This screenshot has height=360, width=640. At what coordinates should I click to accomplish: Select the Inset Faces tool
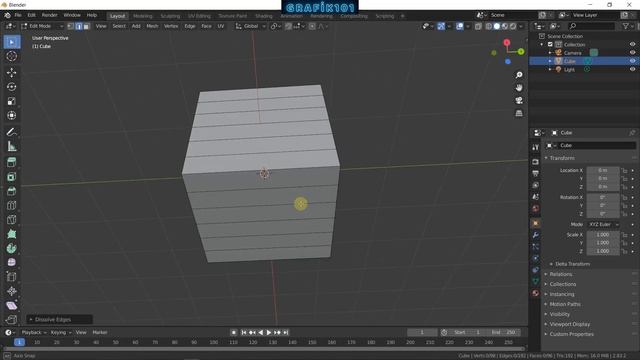tap(12, 177)
